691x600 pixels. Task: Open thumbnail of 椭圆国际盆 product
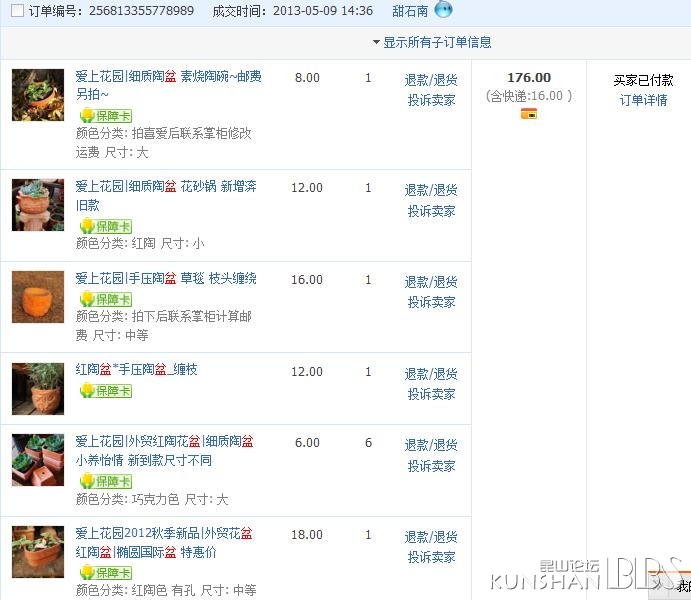pyautogui.click(x=38, y=552)
